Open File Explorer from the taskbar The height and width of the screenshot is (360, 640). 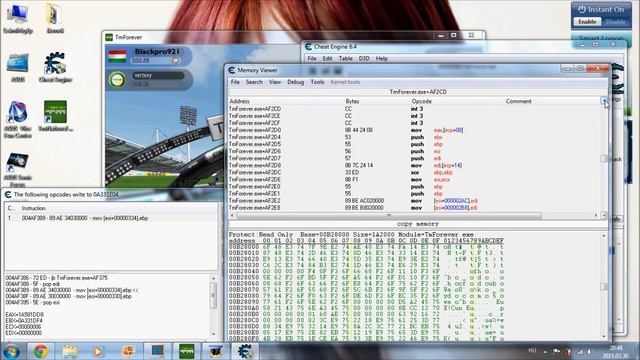(70, 351)
